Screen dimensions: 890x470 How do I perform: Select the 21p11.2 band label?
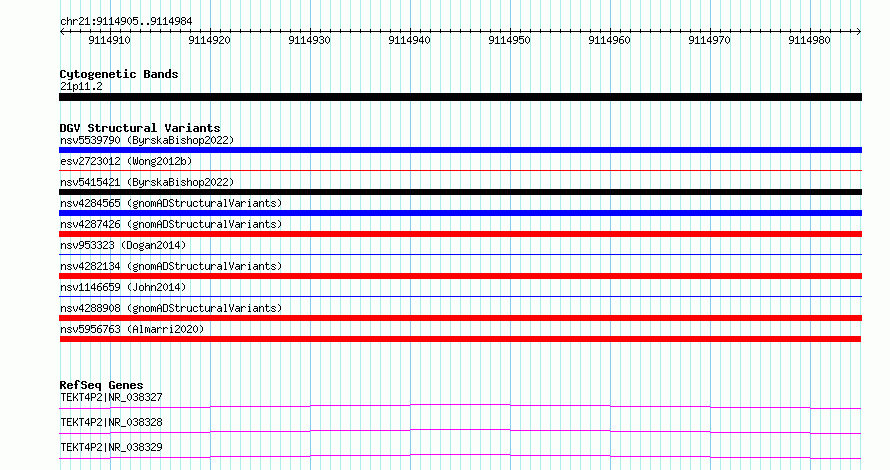click(81, 86)
